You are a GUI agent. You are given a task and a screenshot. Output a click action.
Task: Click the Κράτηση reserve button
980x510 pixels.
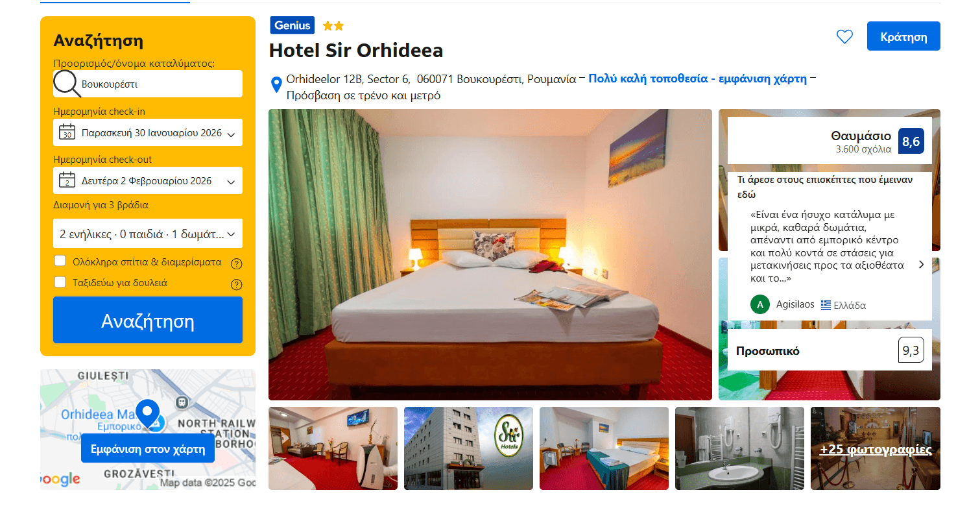903,36
